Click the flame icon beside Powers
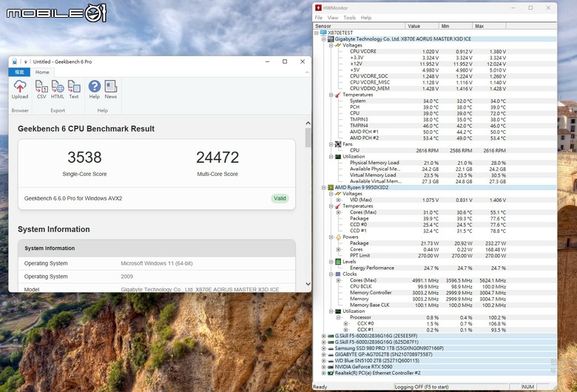Image resolution: width=577 pixels, height=392 pixels. point(338,237)
